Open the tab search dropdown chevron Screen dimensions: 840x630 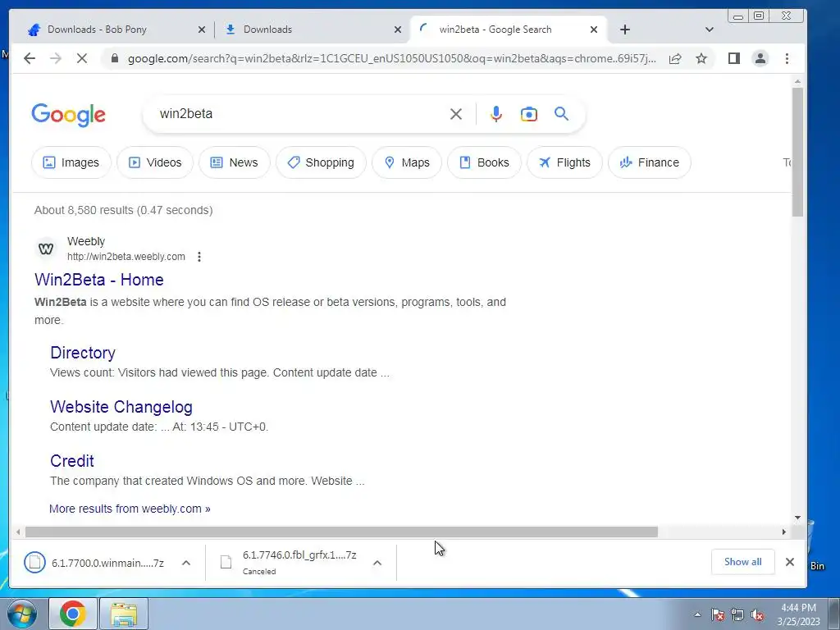click(710, 30)
